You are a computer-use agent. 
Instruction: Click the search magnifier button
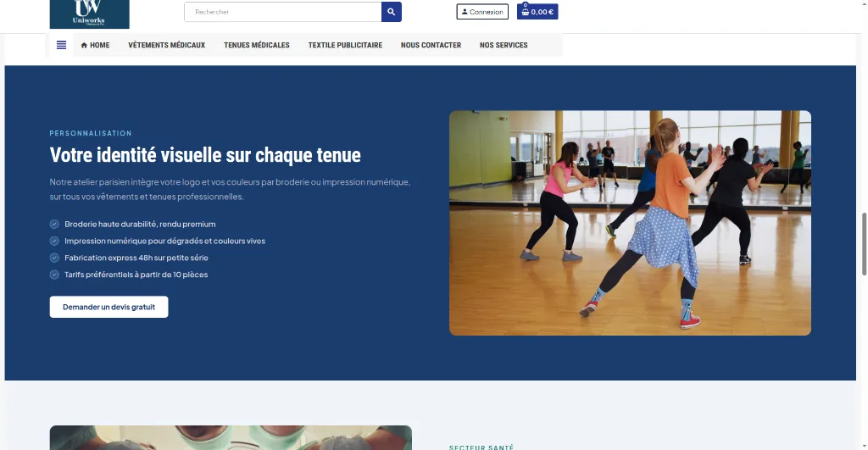click(392, 12)
